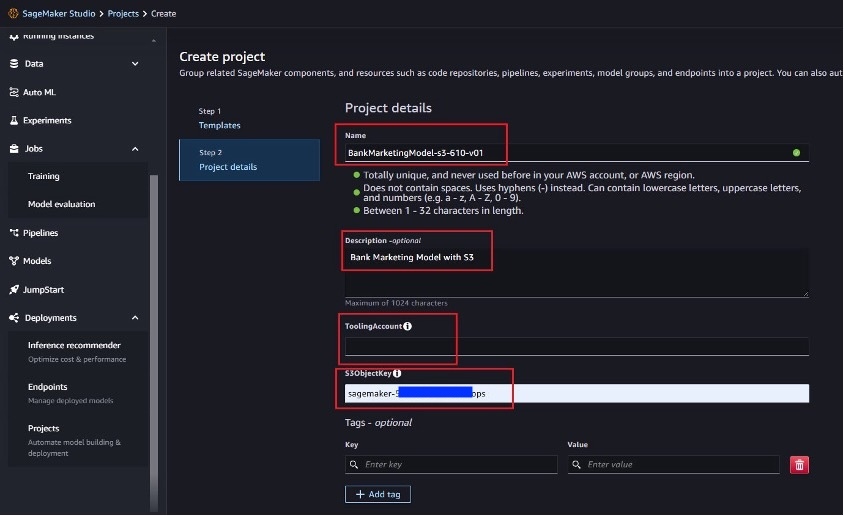Click the Running instances icon
Screen dimensions: 844x516
(14, 36)
